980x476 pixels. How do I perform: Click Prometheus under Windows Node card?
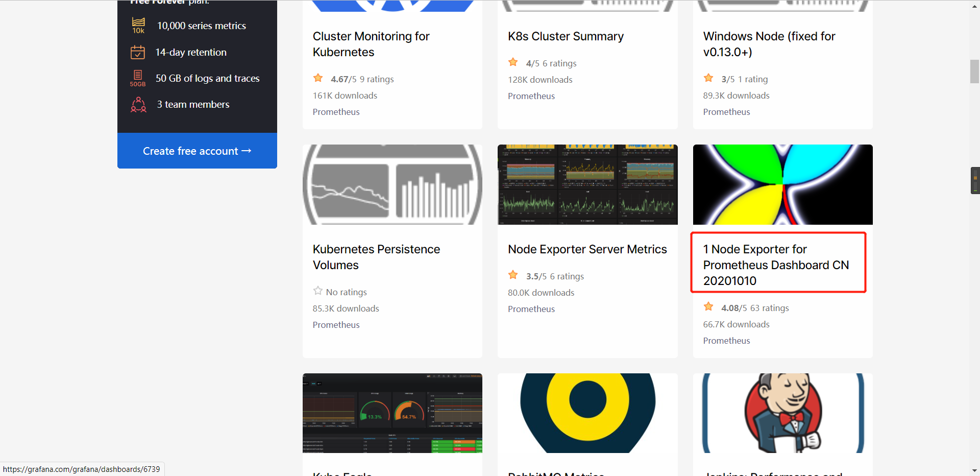(x=726, y=112)
